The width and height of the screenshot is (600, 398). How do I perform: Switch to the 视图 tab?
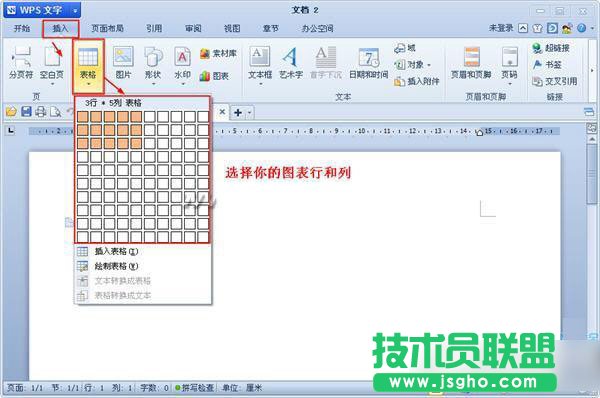[232, 29]
